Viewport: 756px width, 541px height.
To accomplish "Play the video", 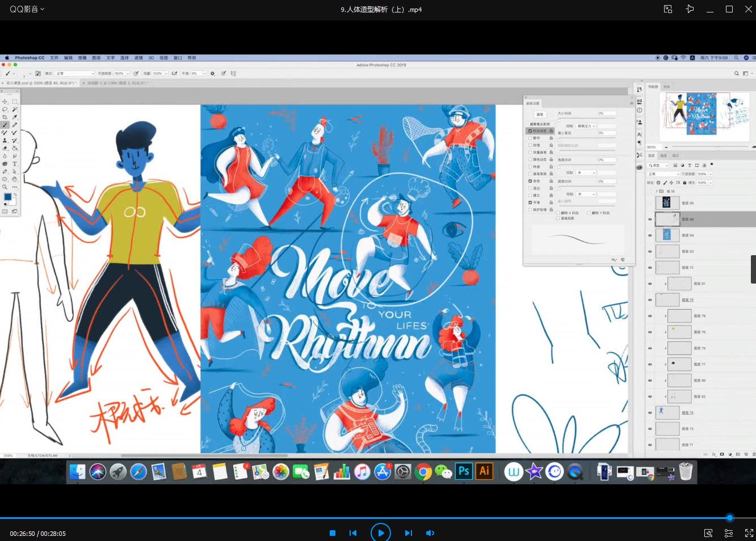I will 380,533.
